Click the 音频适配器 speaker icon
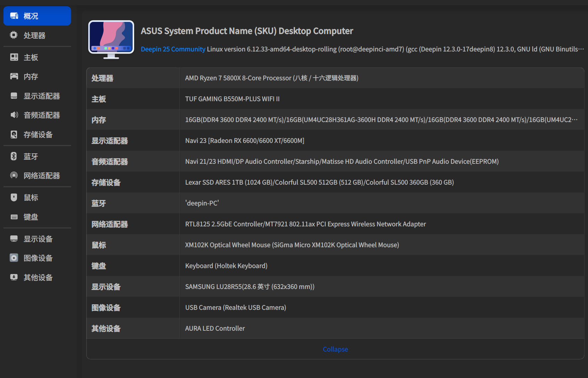This screenshot has width=588, height=378. (x=14, y=115)
